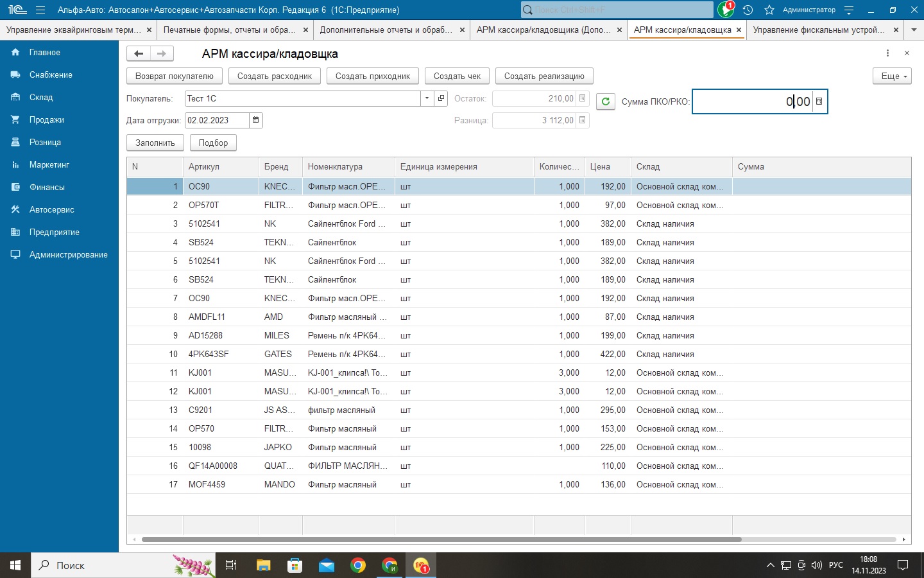This screenshot has height=578, width=924.
Task: Open the Покупатель field open-form icon
Action: pyautogui.click(x=441, y=98)
